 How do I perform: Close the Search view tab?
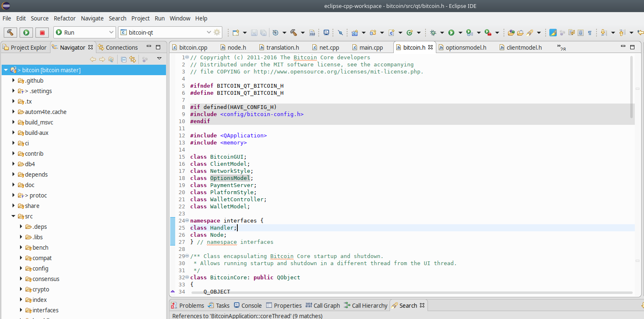pos(422,305)
